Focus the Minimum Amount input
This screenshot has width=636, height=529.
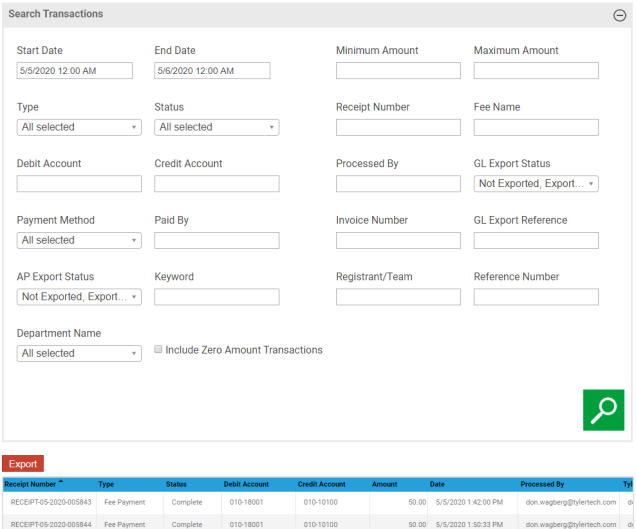pyautogui.click(x=398, y=71)
